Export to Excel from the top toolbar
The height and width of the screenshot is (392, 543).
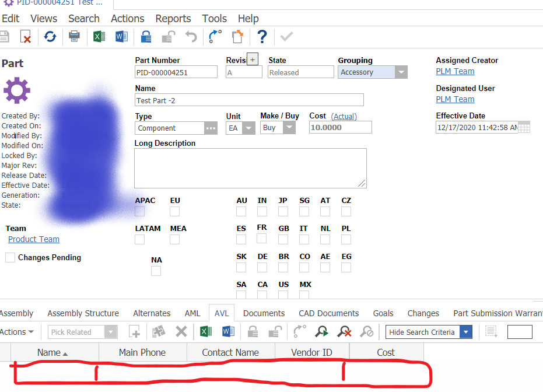(99, 37)
